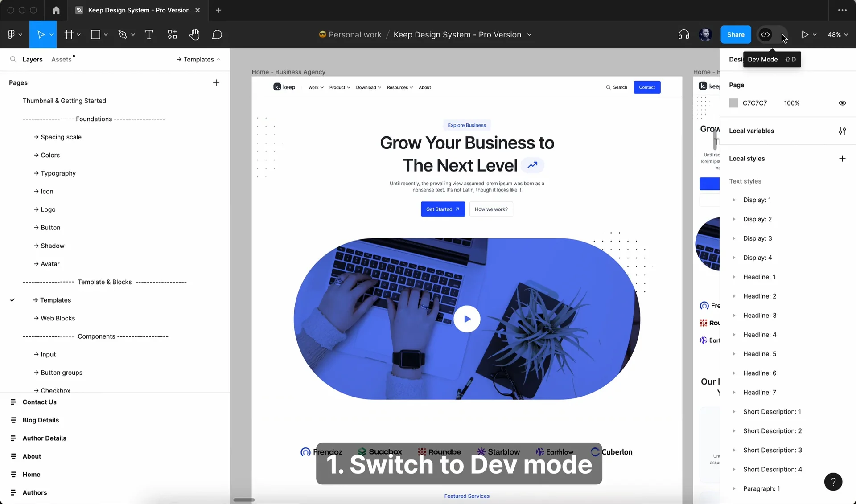This screenshot has width=856, height=504.
Task: Click How we work? button
Action: (491, 209)
